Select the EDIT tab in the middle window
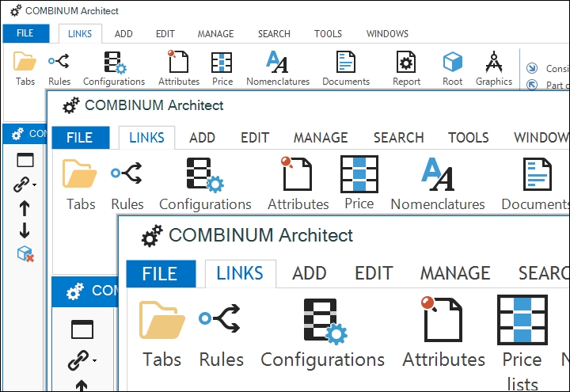The image size is (570, 392). tap(255, 138)
